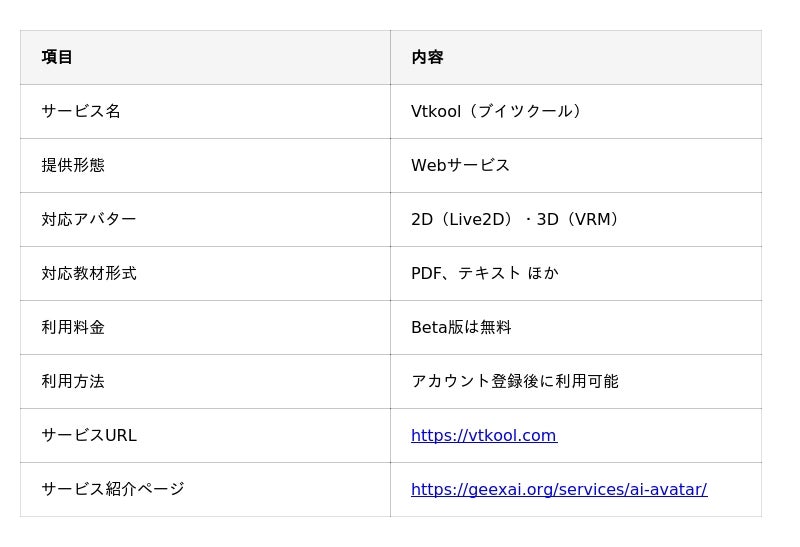
Task: Open the geexai.org ai-avatar services link
Action: click(x=559, y=489)
